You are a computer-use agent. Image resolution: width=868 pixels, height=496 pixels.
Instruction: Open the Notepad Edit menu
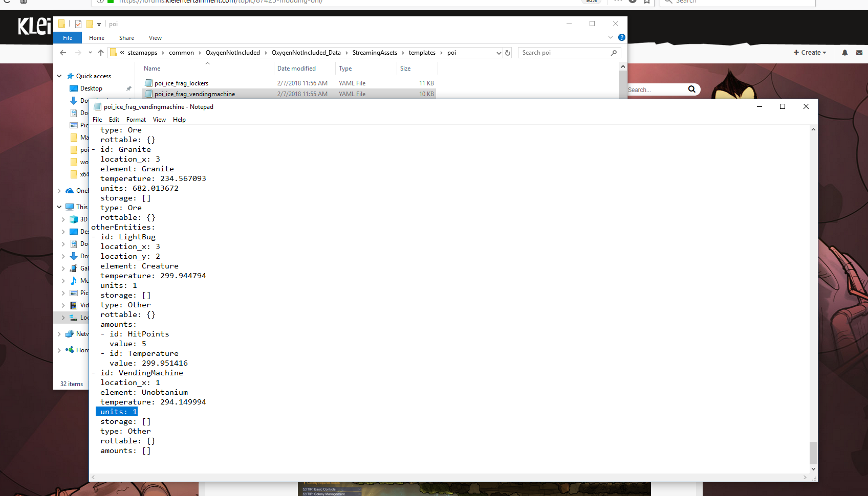[114, 120]
